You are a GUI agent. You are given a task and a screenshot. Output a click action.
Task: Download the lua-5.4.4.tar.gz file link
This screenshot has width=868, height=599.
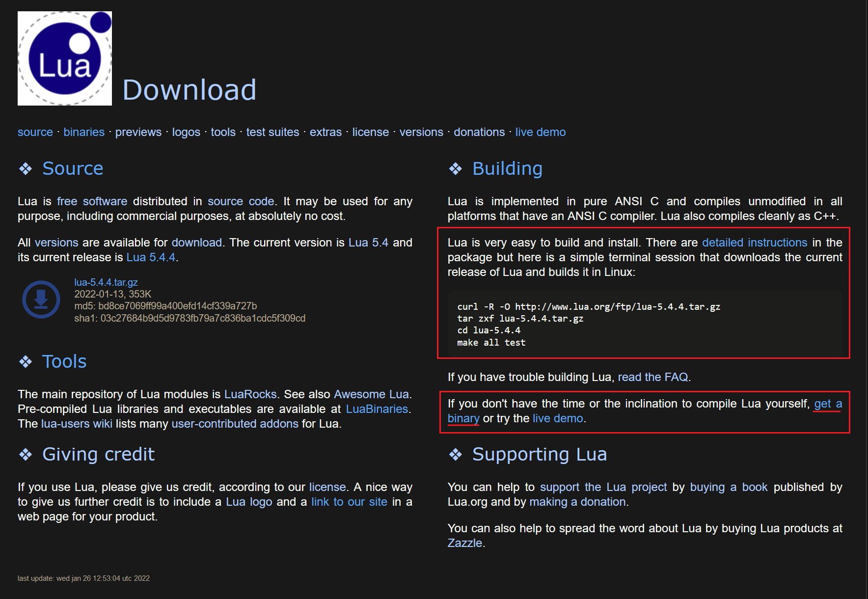tap(106, 282)
